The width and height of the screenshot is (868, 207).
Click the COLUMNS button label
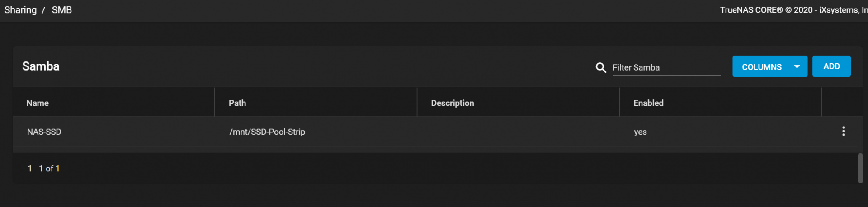(761, 67)
